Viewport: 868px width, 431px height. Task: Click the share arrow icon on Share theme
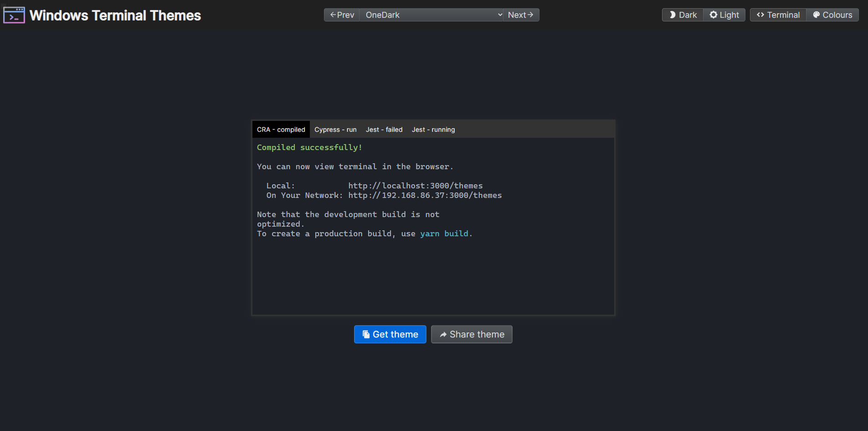[443, 334]
